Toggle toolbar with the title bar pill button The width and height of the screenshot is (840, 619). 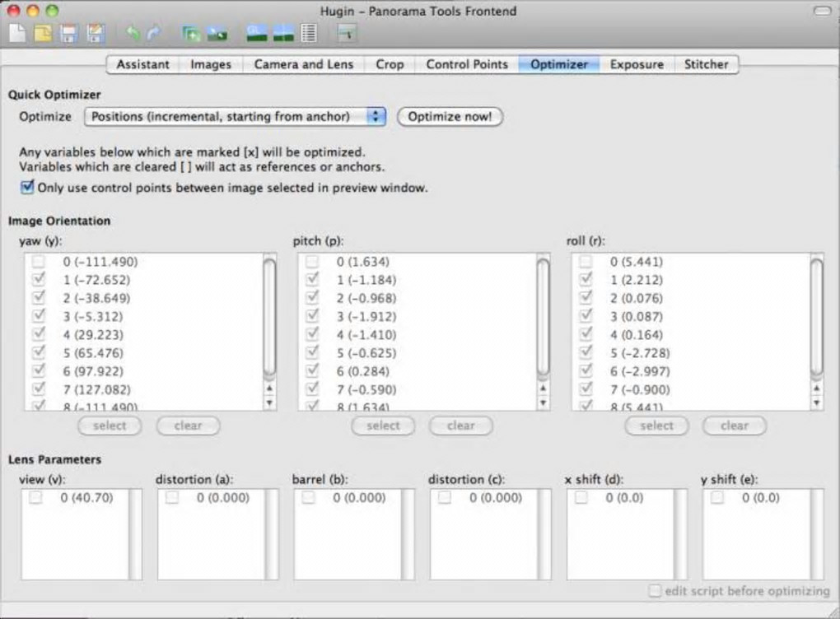823,11
